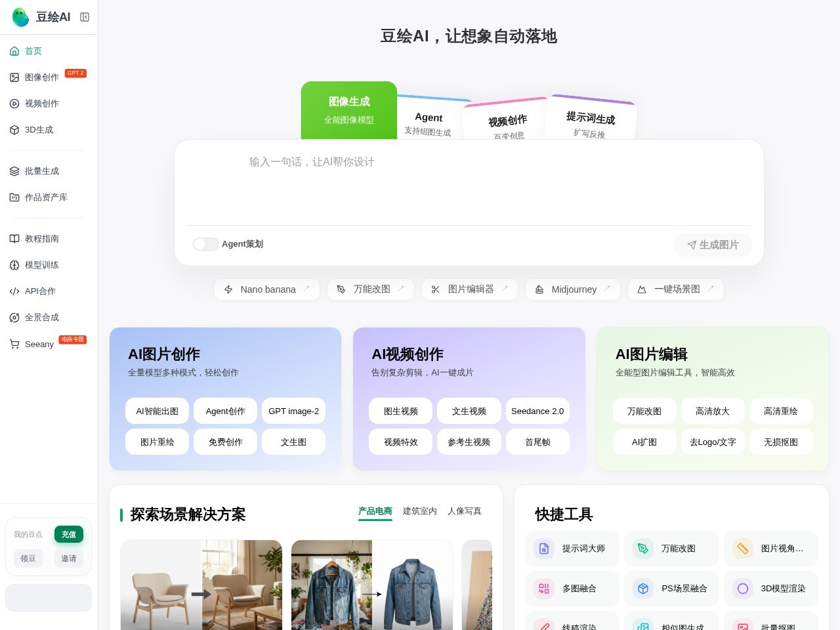Image resolution: width=840 pixels, height=630 pixels.
Task: Click the 首尾帧 button
Action: point(537,442)
